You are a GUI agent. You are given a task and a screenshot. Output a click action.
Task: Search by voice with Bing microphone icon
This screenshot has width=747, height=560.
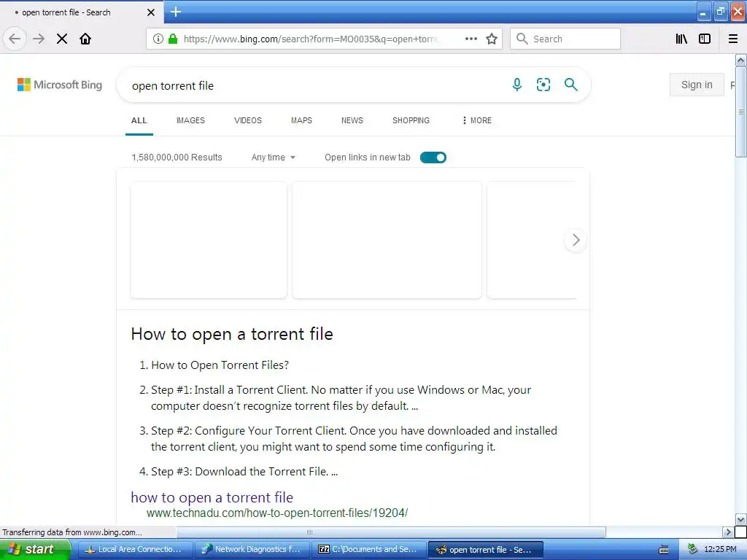click(517, 85)
